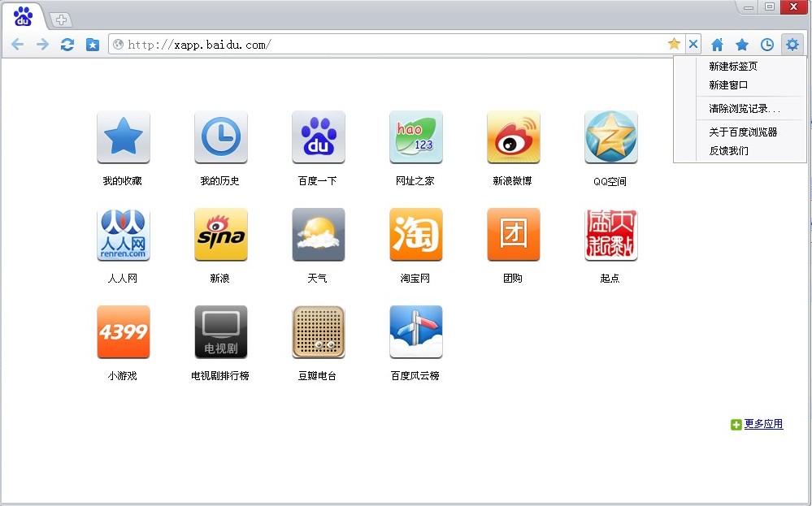Click the 更多应用 link
This screenshot has height=506, width=812.
(x=763, y=424)
